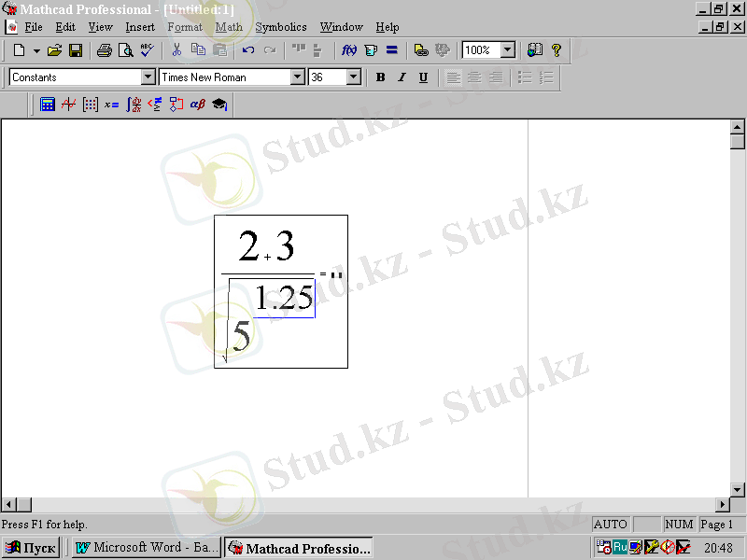
Task: Expand the Constants style dropdown
Action: coord(148,77)
